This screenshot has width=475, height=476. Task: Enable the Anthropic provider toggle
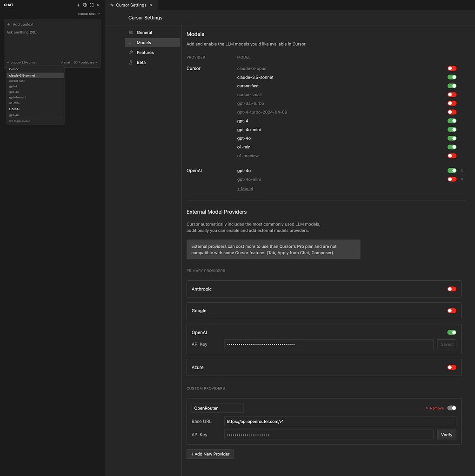[451, 289]
